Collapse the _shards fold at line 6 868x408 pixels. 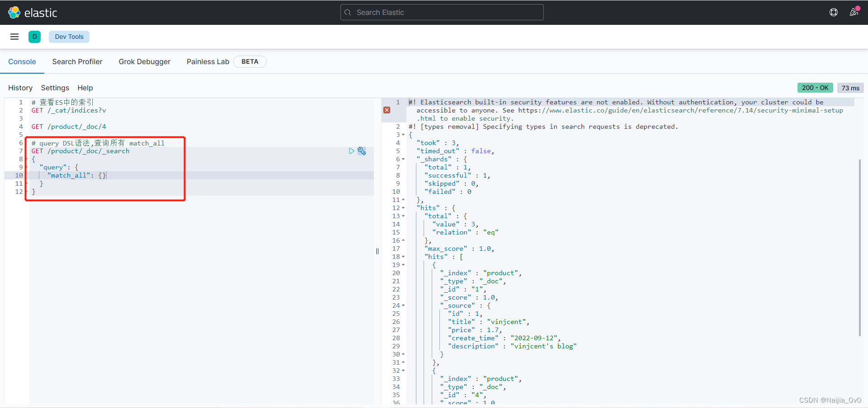coord(403,159)
